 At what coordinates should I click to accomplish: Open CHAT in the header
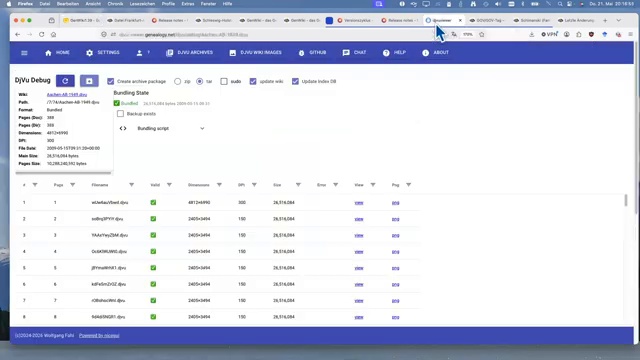(x=354, y=53)
